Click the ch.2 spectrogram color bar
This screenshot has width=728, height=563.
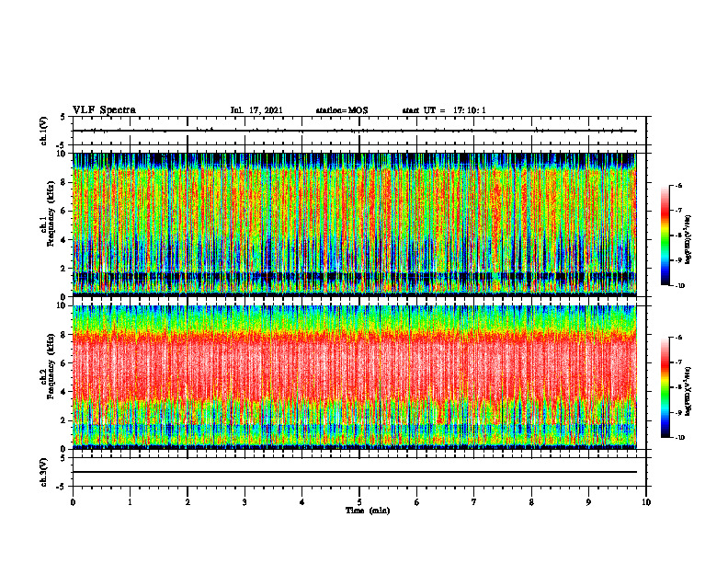[665, 387]
